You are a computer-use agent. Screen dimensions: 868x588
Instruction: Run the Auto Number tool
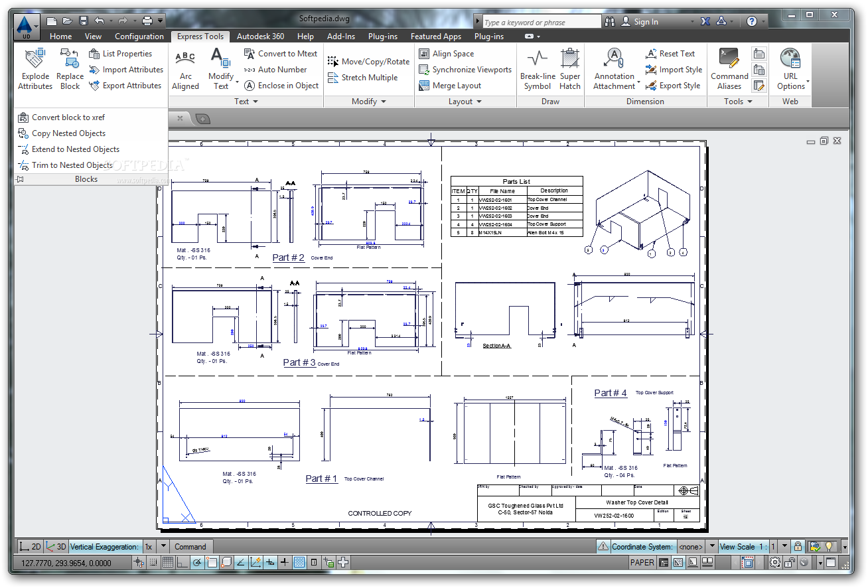click(x=275, y=70)
